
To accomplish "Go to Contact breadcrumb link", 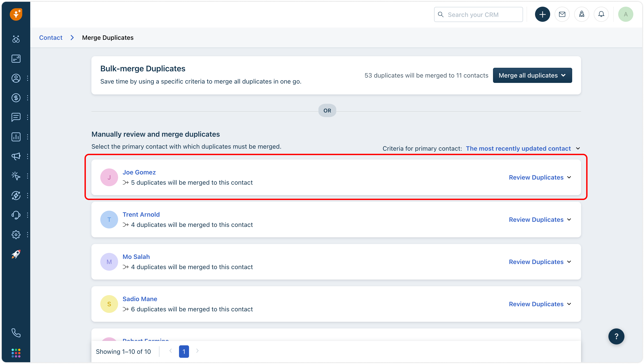I will (x=51, y=38).
